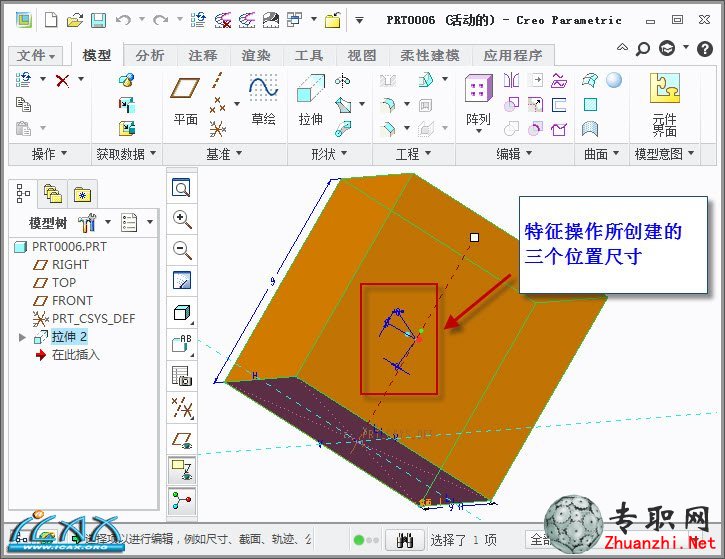Click the coordinate system icon in datum group
The height and width of the screenshot is (559, 725).
[x=217, y=129]
